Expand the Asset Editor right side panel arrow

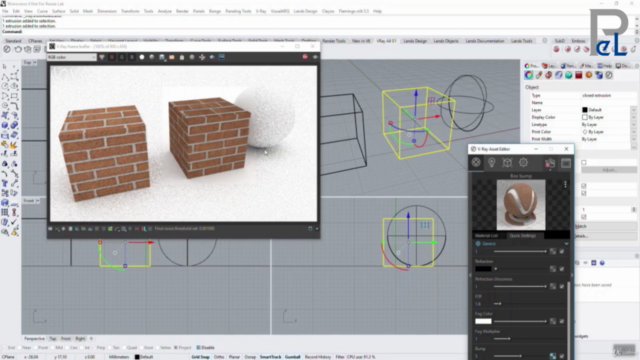pyautogui.click(x=572, y=275)
